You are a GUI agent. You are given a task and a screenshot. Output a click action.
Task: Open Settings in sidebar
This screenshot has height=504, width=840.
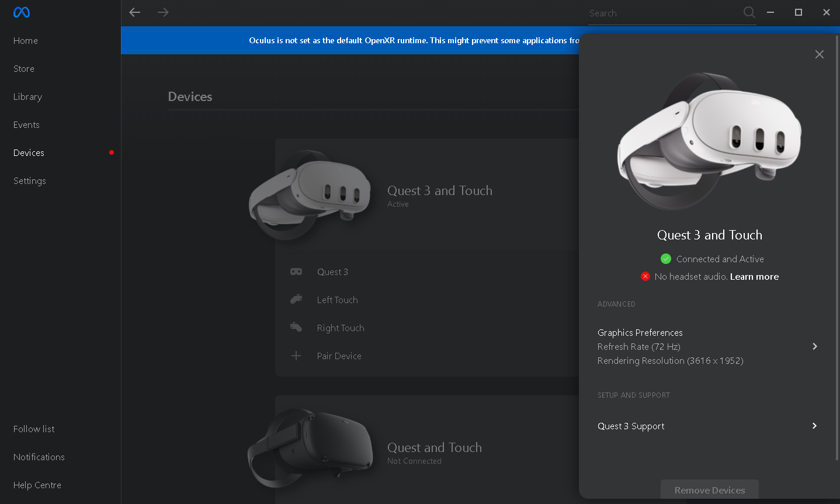point(30,181)
